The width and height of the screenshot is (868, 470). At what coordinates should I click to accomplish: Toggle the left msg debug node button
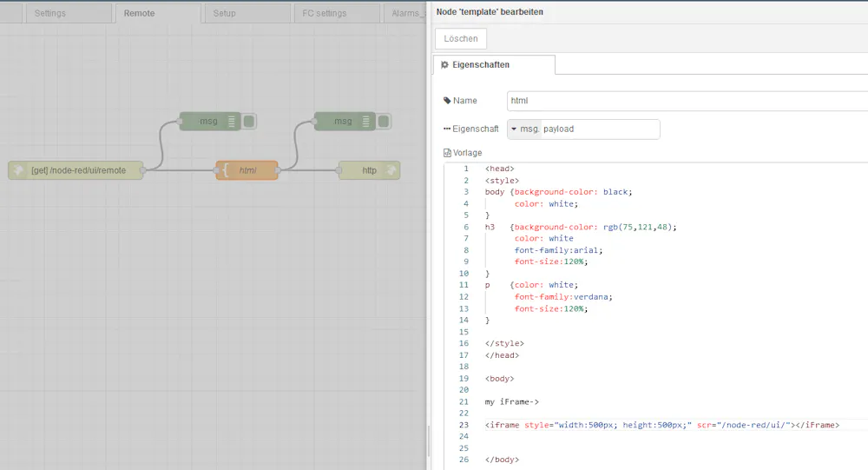coord(249,122)
